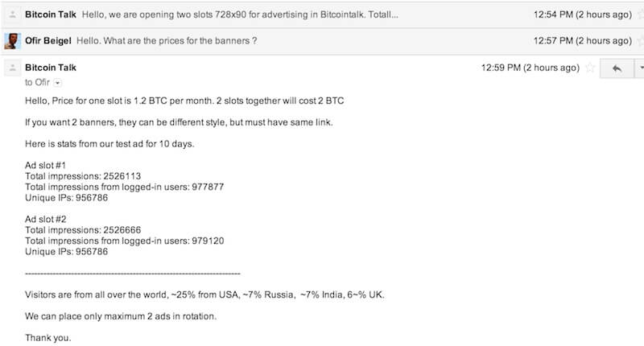Screen dimensions: 644x346
Task: Click the "Ad slot #1" line in the email body
Action: click(45, 166)
